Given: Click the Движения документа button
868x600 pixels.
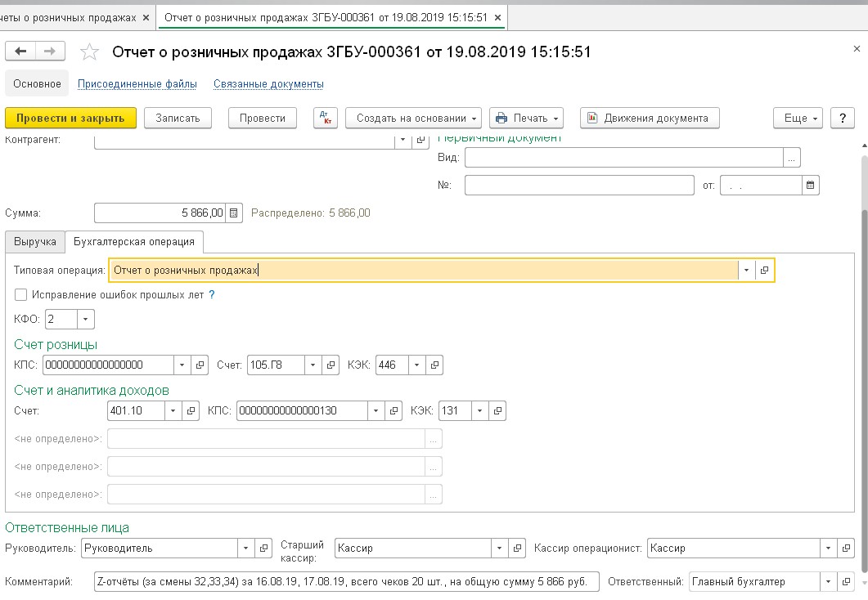Looking at the screenshot, I should point(649,118).
